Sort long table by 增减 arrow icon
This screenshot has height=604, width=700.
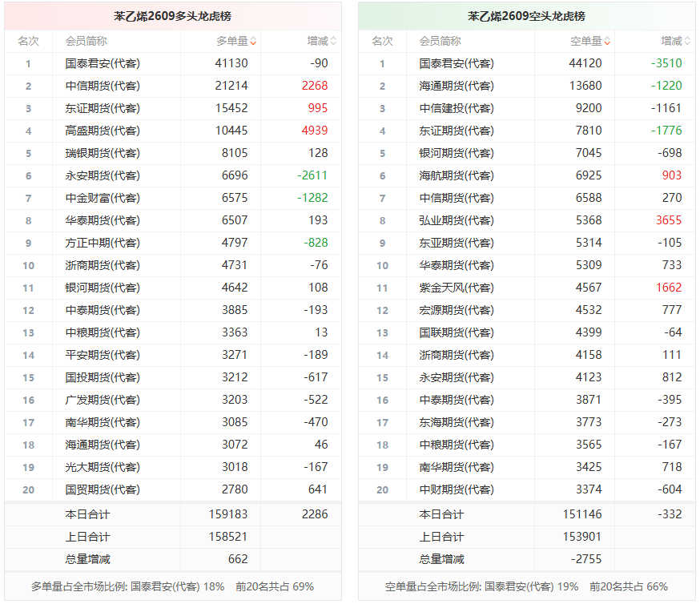point(333,42)
